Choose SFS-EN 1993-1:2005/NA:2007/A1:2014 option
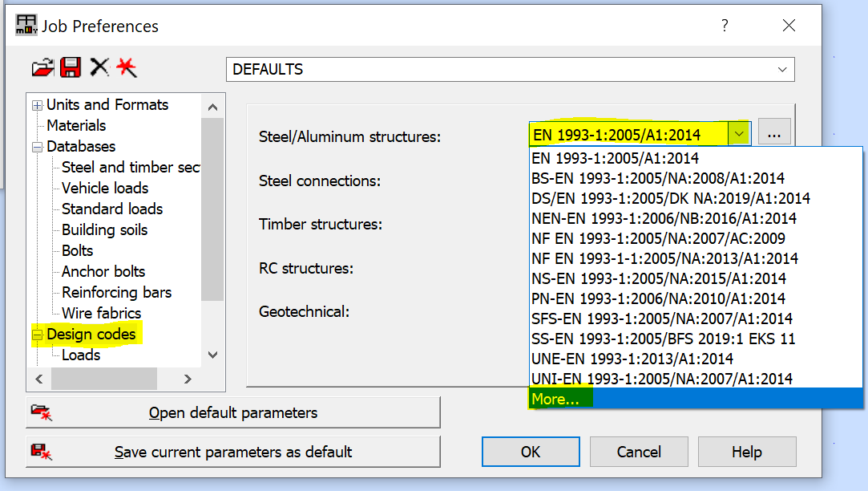 [696, 319]
